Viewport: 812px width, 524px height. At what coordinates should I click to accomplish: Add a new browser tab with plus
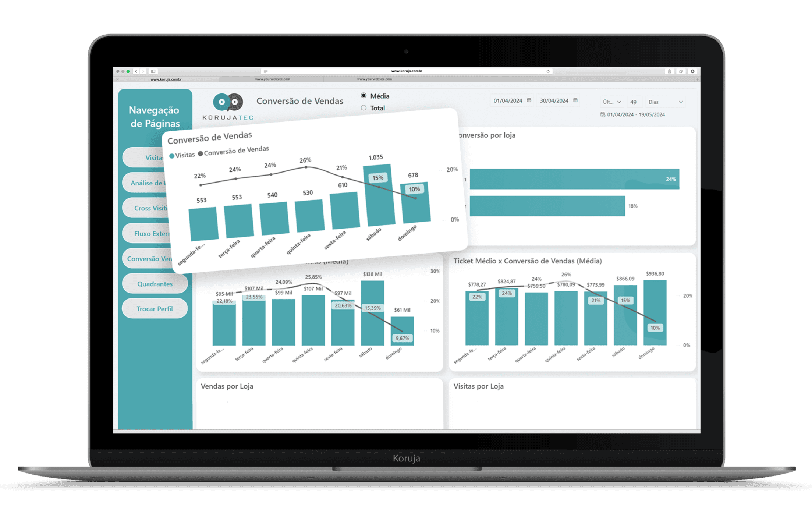697,79
